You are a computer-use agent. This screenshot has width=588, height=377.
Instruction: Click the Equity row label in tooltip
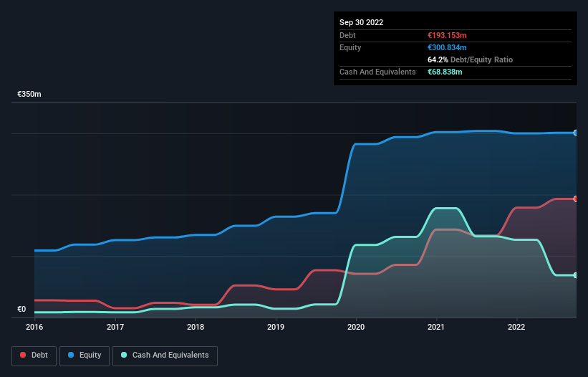(350, 47)
